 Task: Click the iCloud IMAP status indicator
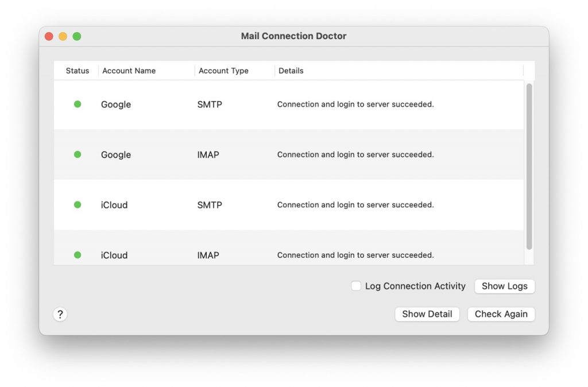click(x=77, y=255)
